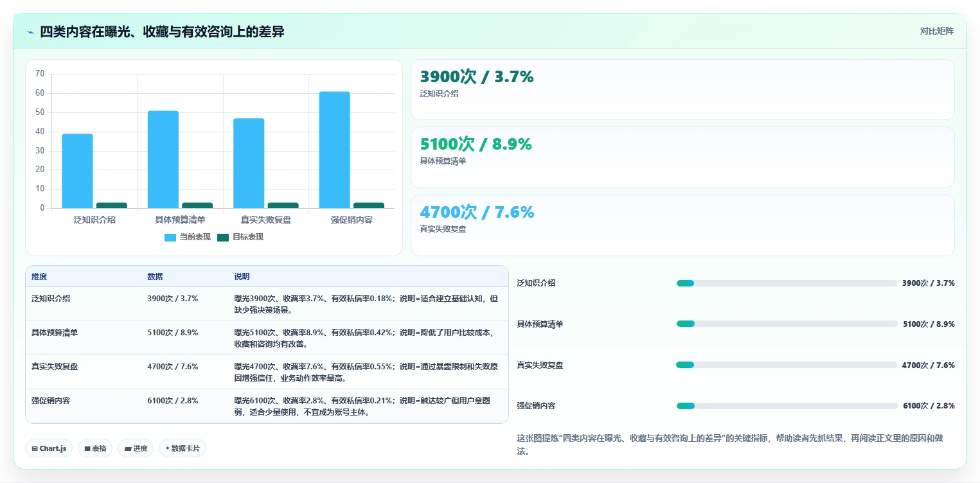Click the blue bar for 真实失败复盘
Viewport: 980px width, 483px height.
(249, 163)
